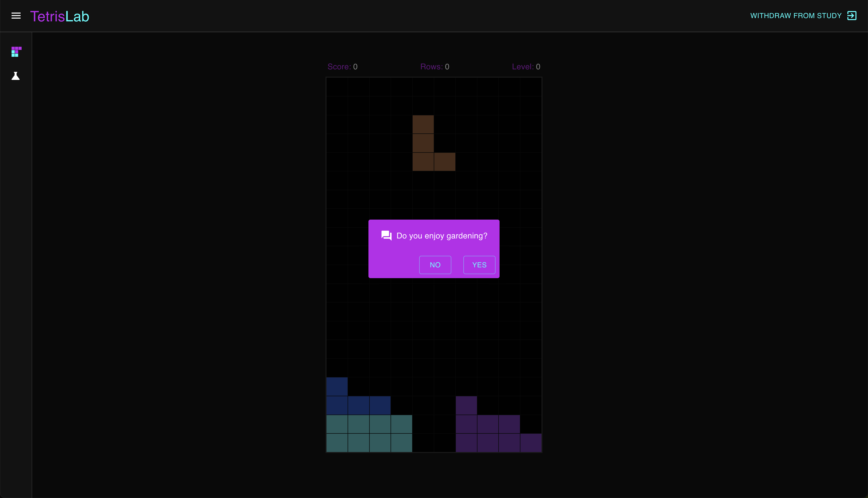Select the Tetris game sidebar icon
The image size is (868, 498).
tap(16, 52)
